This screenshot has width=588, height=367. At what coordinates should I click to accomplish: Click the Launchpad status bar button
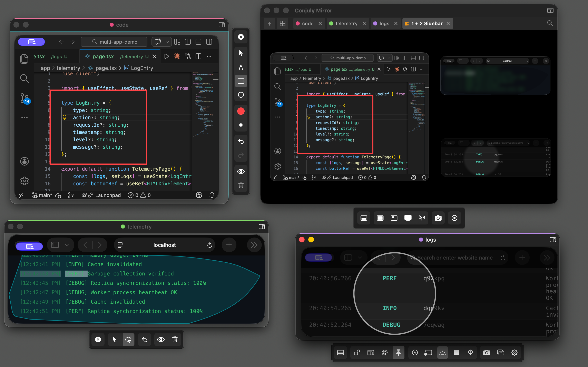[x=108, y=195]
